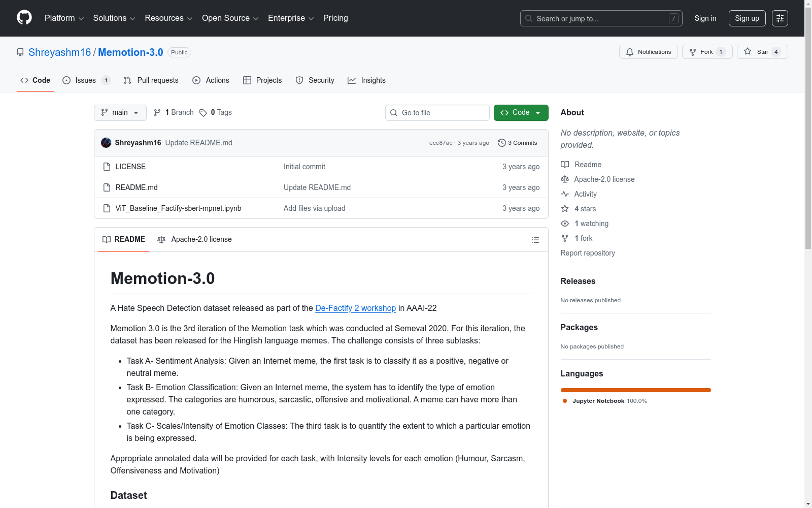Expand the Open Source menu
The width and height of the screenshot is (812, 508).
coord(230,18)
